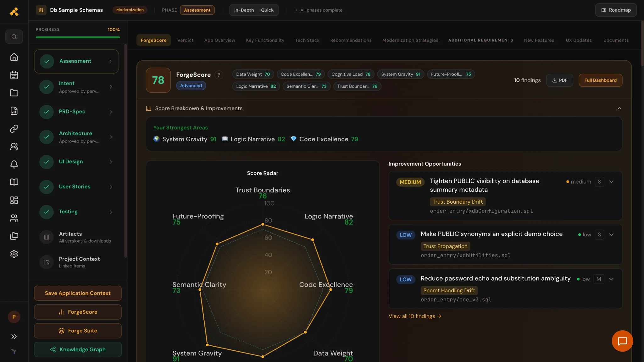This screenshot has height=362, width=644.
Task: Open the report chart file icon
Action: pyautogui.click(x=14, y=111)
